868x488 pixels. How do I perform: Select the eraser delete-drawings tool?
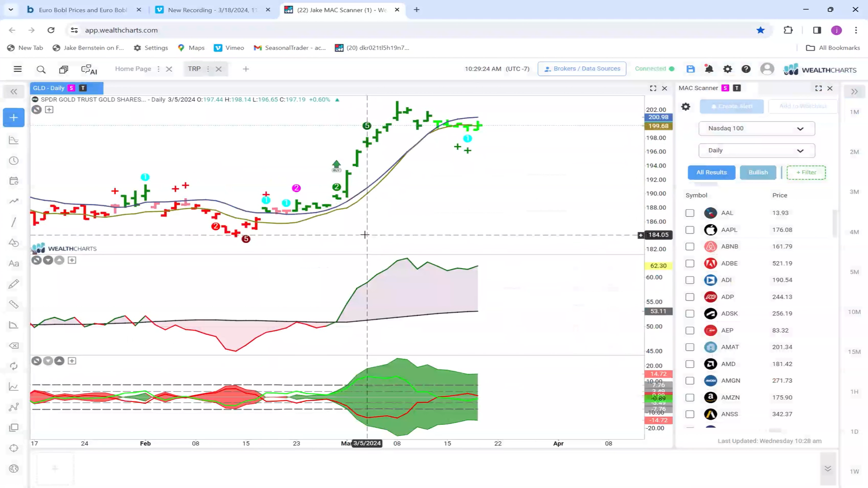[14, 346]
